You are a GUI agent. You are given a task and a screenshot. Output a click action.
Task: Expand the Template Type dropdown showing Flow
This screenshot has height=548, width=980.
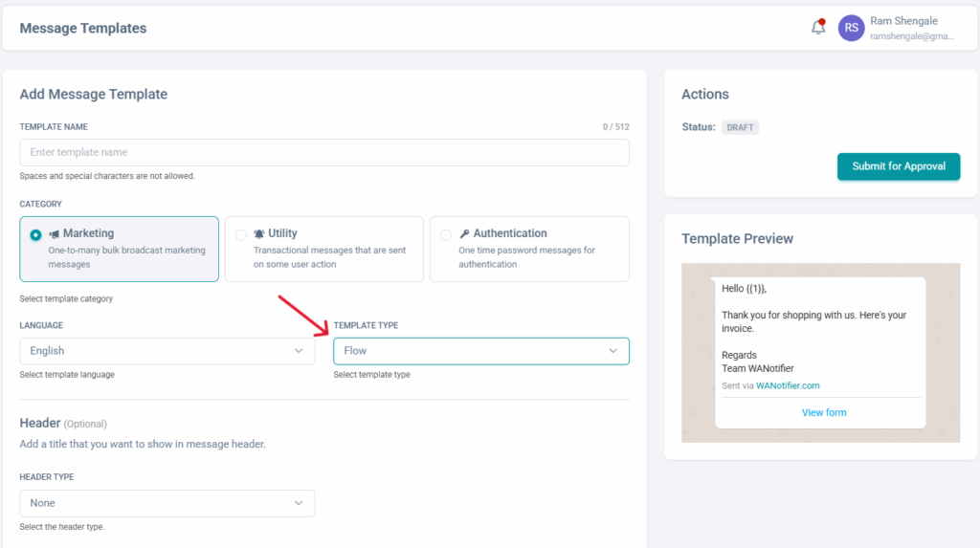point(480,351)
